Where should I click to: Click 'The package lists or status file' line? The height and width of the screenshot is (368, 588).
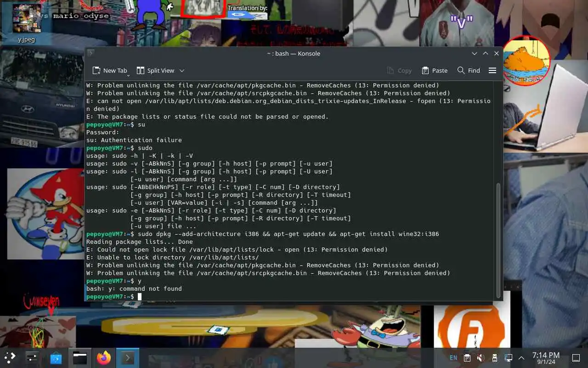208,117
